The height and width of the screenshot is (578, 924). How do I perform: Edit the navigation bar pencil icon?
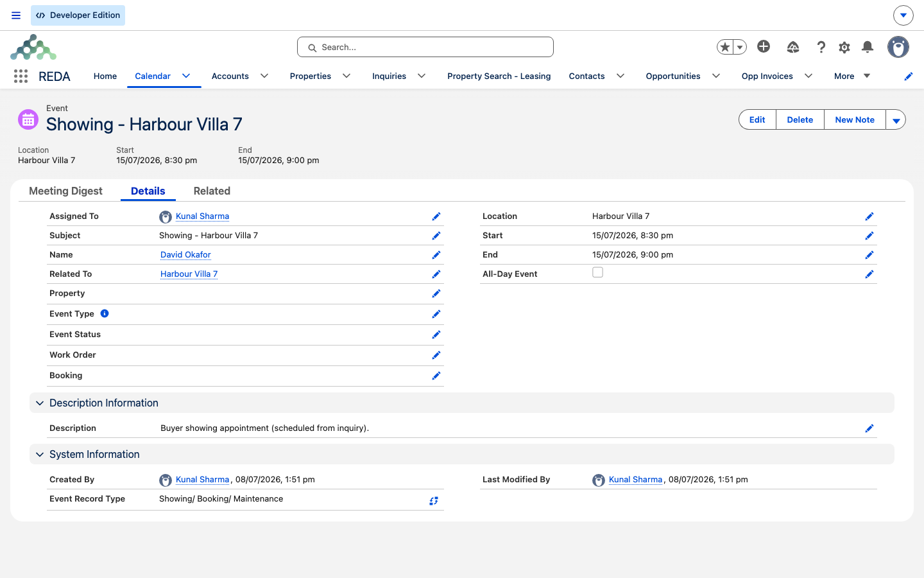tap(909, 76)
